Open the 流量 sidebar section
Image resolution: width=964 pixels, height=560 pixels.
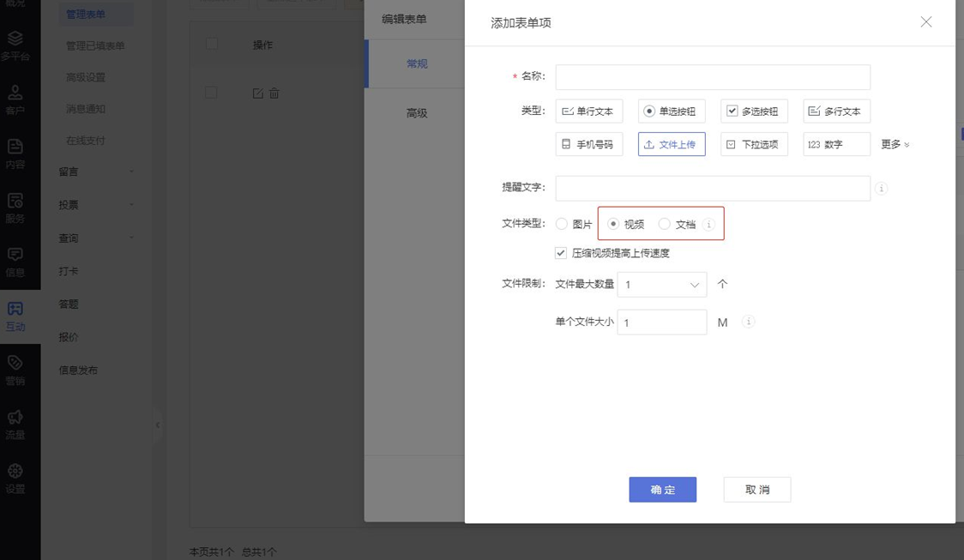click(x=15, y=425)
